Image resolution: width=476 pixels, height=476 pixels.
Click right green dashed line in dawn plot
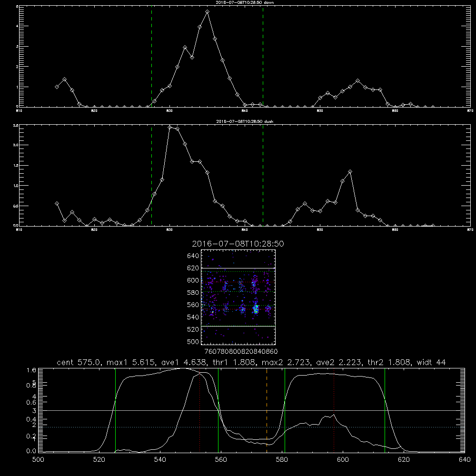263,56
